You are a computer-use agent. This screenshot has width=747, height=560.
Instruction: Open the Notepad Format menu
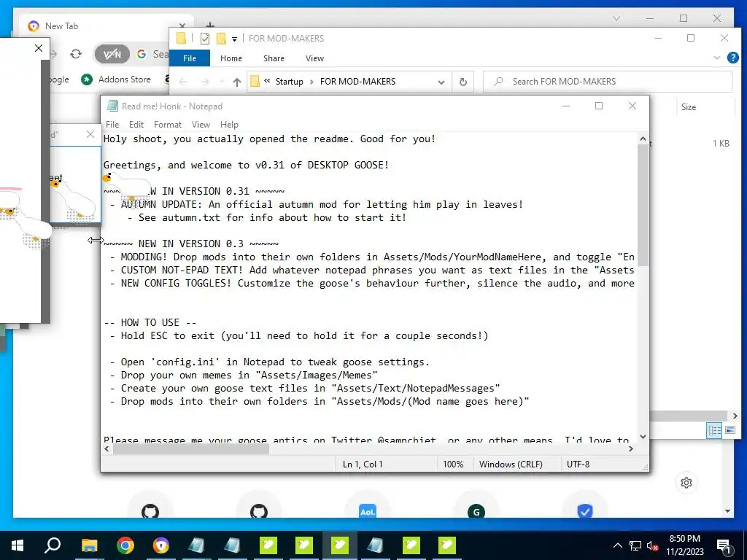(168, 124)
